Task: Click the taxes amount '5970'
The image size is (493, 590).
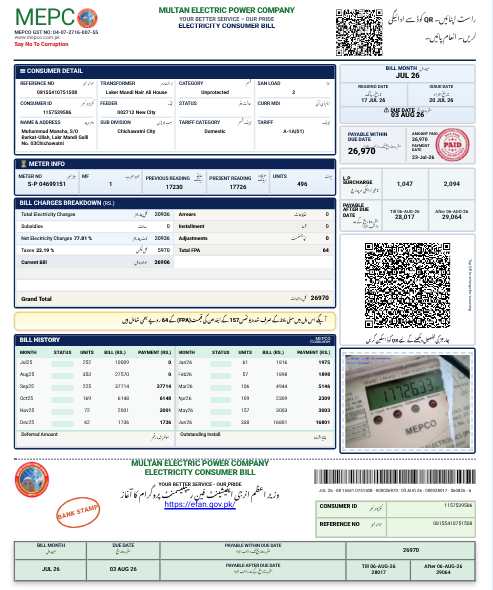Action: [164, 250]
